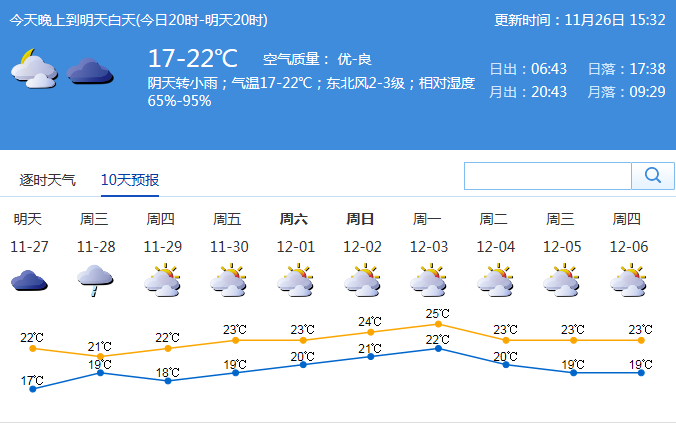Click the 12-01 Saturday weather icon
The image size is (676, 423).
pyautogui.click(x=295, y=281)
